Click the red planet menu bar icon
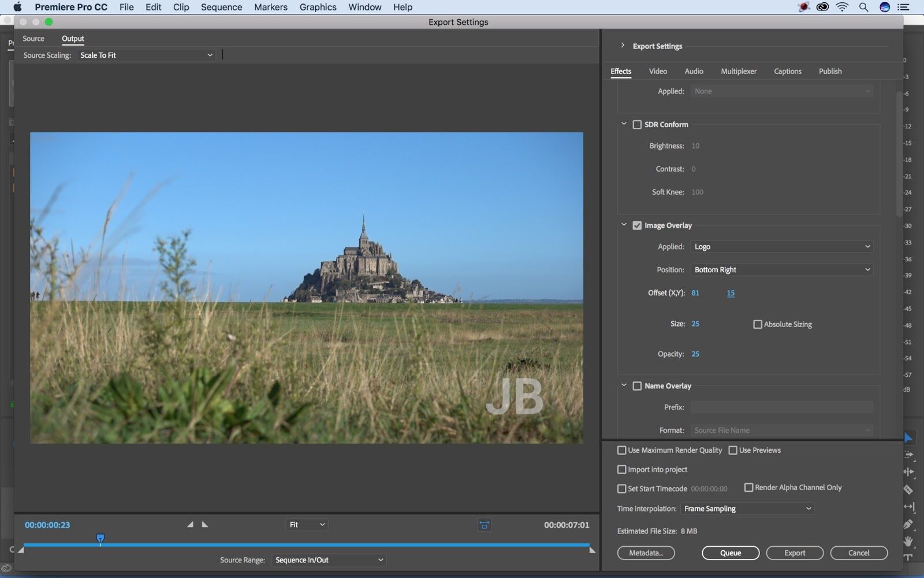 tap(803, 7)
